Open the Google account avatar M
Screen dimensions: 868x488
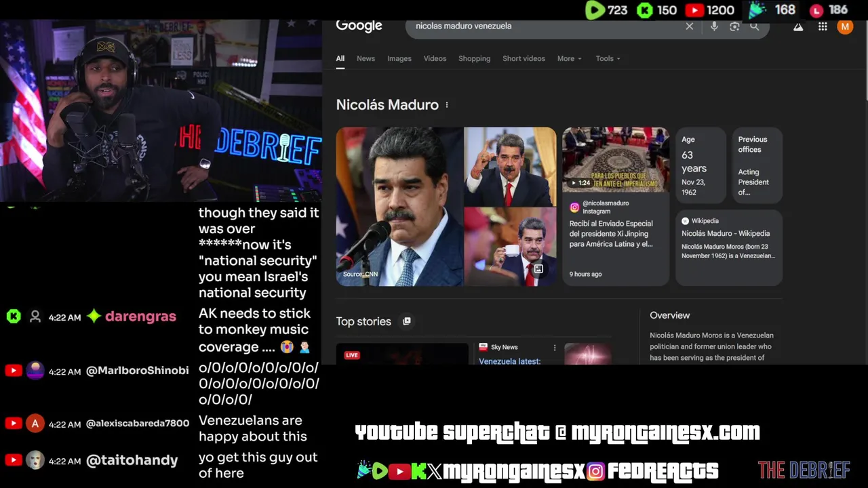[845, 26]
